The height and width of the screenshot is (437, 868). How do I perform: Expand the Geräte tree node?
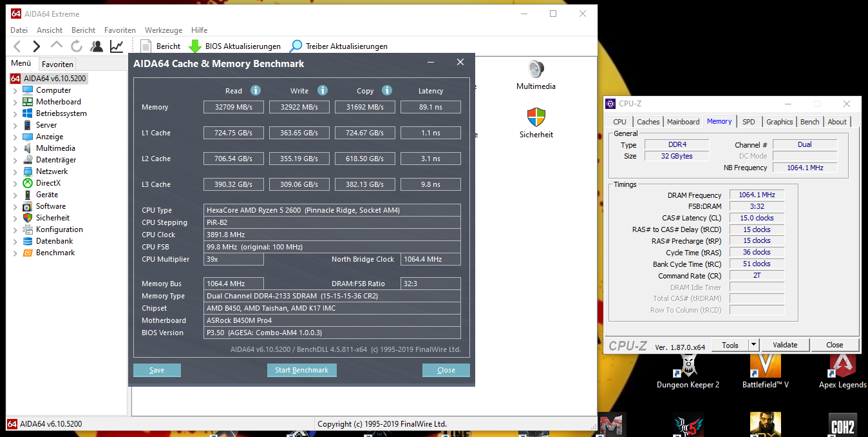pos(15,195)
